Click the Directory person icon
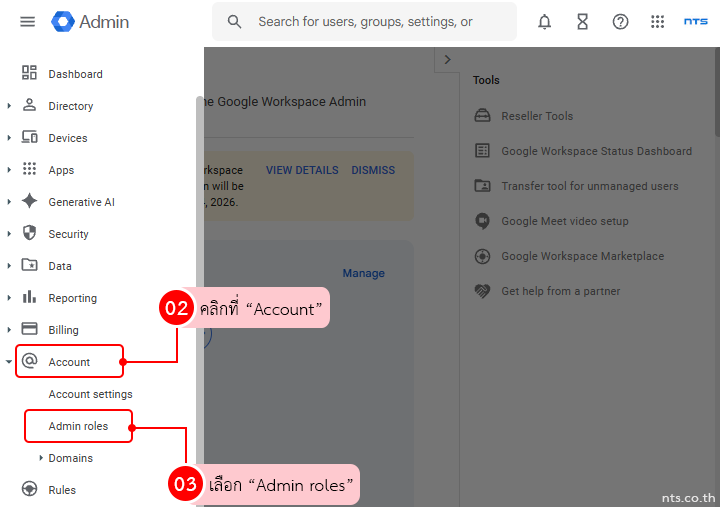Viewport: 720px width, 507px height. point(29,105)
